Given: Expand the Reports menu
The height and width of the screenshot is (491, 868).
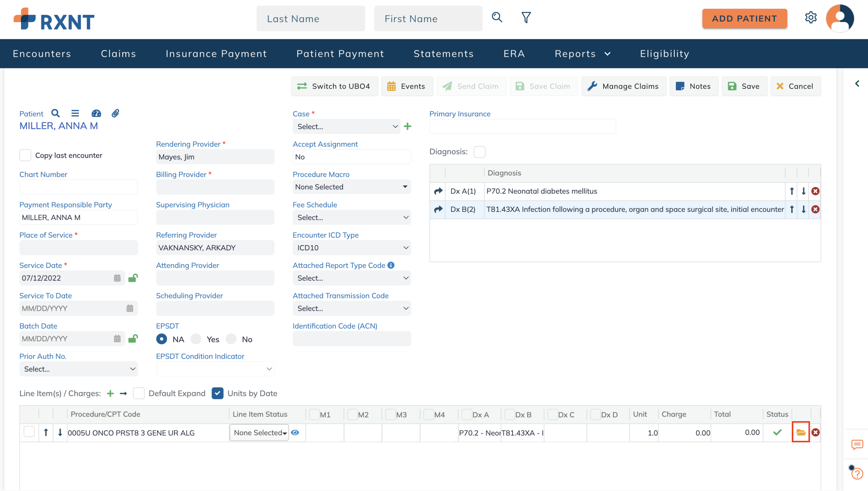Looking at the screenshot, I should coord(582,54).
